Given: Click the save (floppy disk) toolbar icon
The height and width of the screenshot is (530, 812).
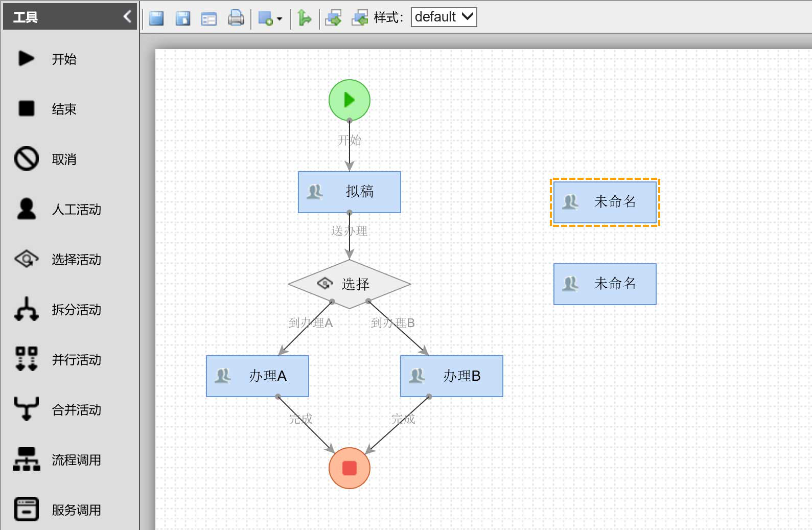Looking at the screenshot, I should (156, 18).
